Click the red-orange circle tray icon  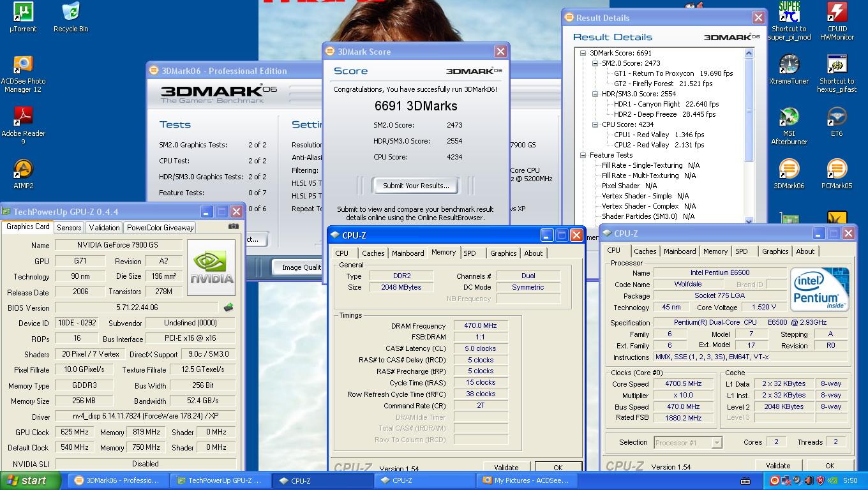[774, 480]
